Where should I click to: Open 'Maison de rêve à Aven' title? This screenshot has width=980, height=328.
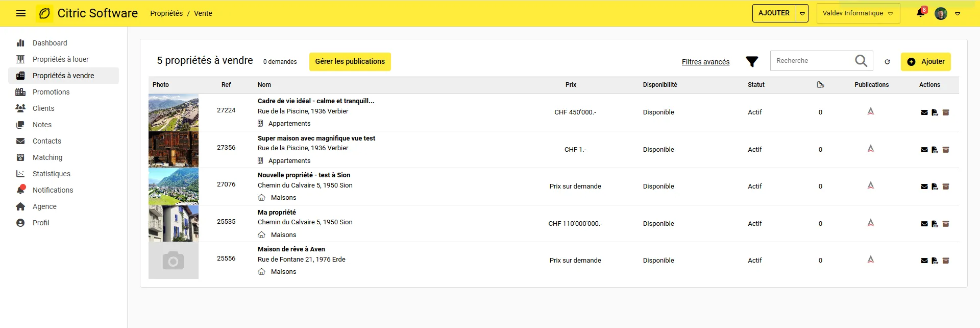click(x=291, y=249)
